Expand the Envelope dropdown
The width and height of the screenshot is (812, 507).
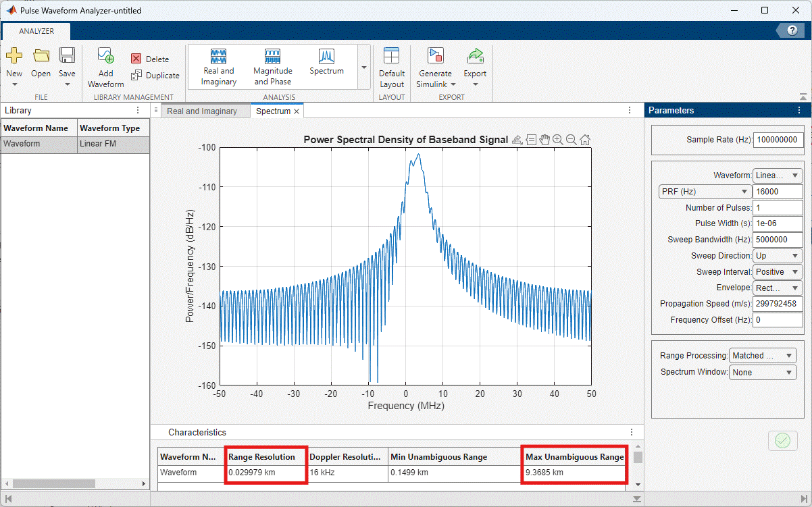click(x=778, y=288)
